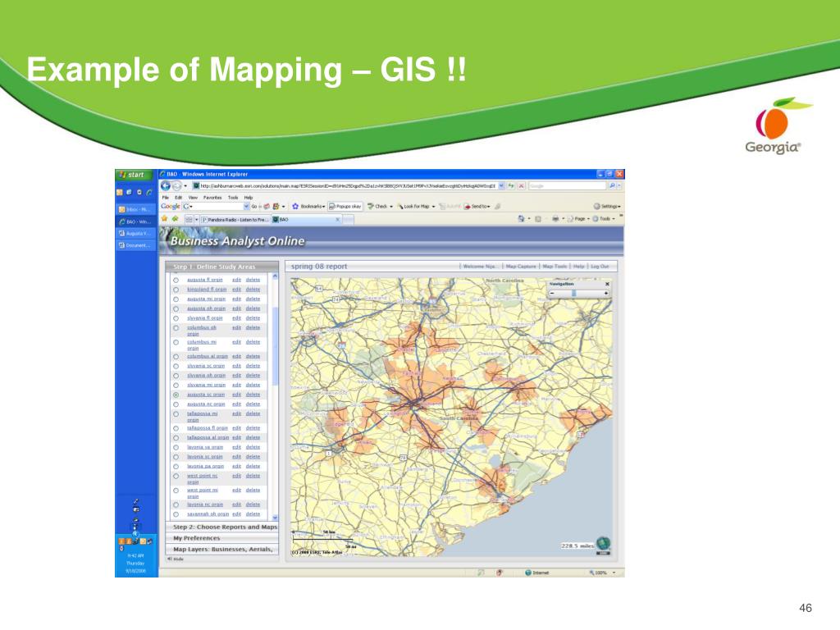The image size is (840, 630).
Task: Click delete for lavonia sc orgin
Action: coord(253,457)
